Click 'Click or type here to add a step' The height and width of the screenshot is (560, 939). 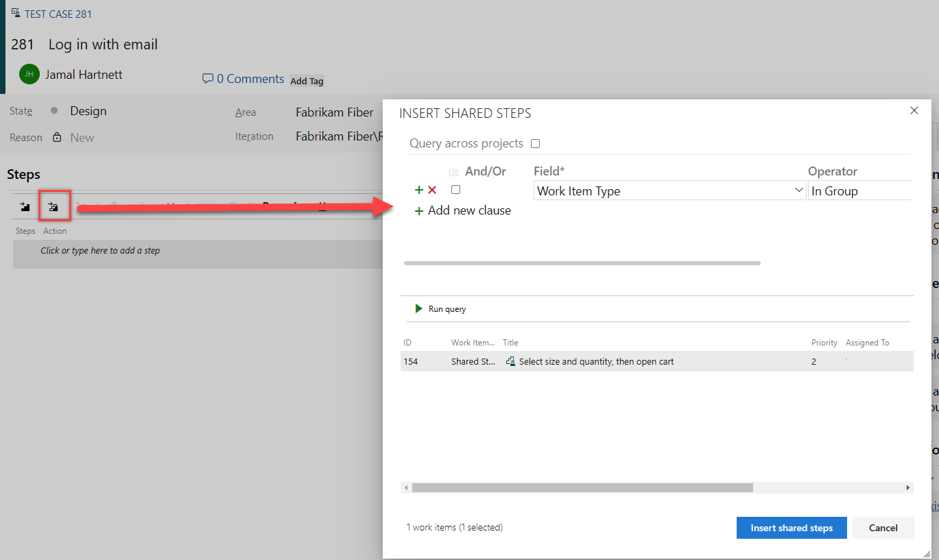click(x=100, y=251)
